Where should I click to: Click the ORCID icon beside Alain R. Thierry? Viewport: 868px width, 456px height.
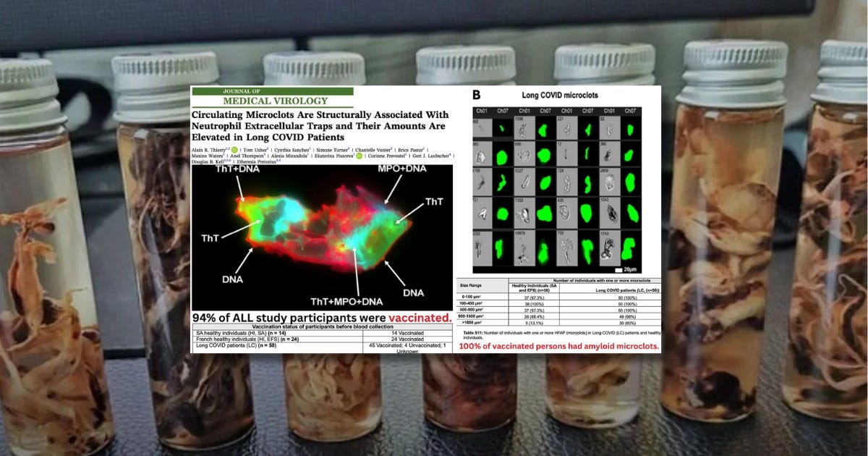pyautogui.click(x=234, y=150)
